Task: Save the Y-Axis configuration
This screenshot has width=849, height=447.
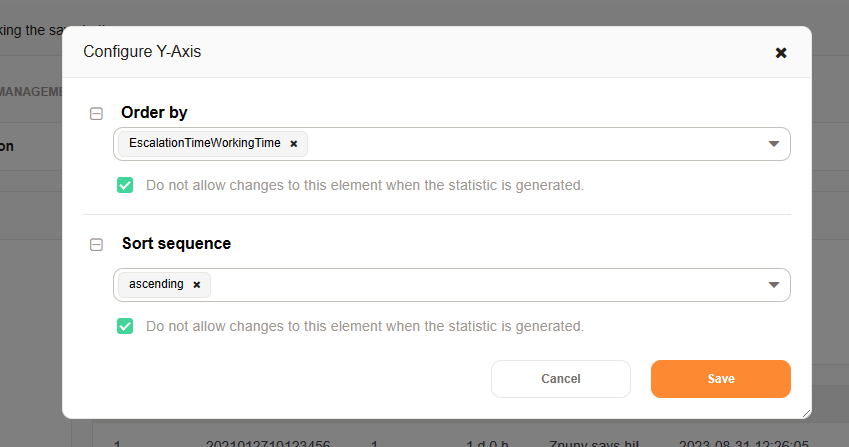Action: tap(720, 379)
